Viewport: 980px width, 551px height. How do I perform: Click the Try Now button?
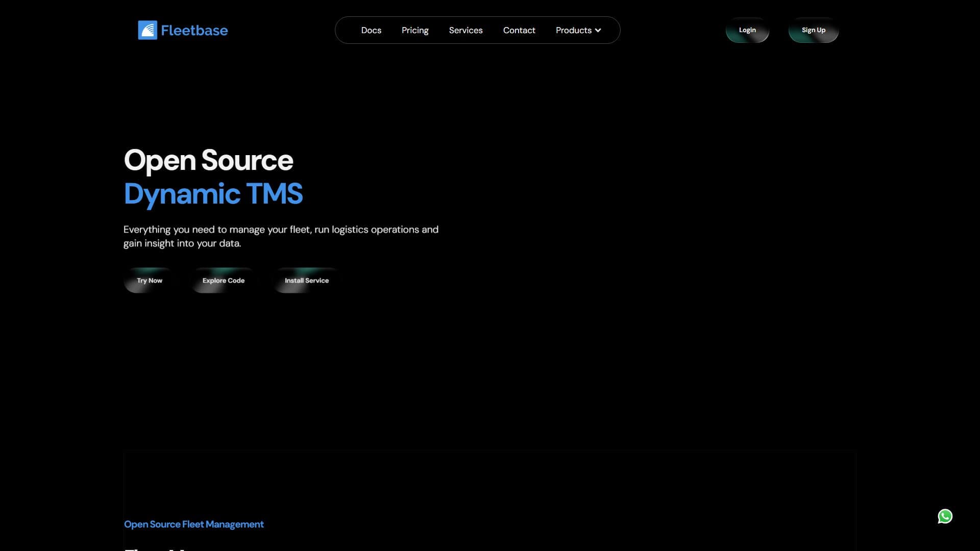(150, 281)
